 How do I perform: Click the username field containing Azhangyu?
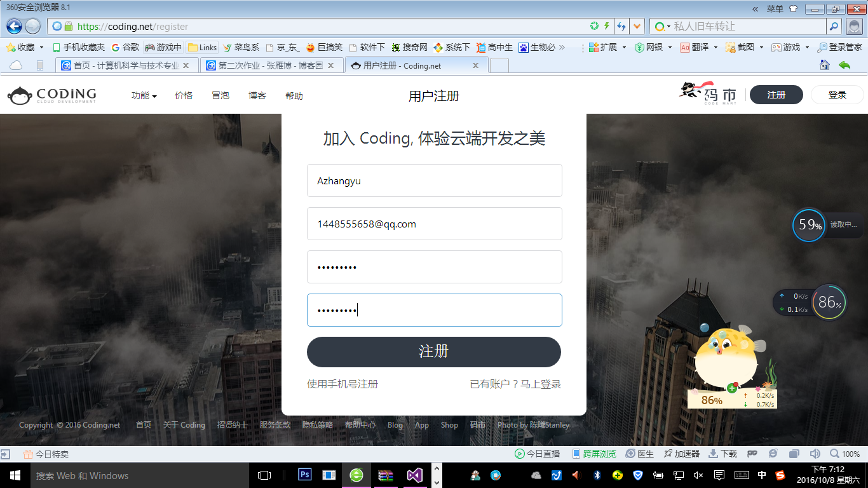(435, 180)
